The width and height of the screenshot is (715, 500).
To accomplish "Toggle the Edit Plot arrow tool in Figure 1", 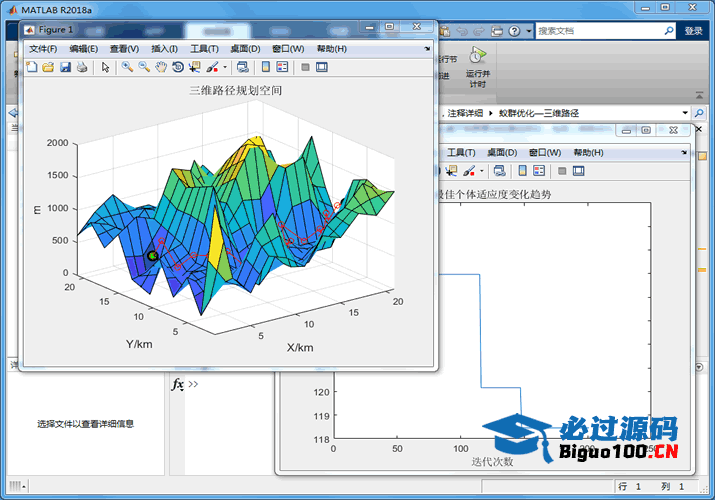I will 105,67.
